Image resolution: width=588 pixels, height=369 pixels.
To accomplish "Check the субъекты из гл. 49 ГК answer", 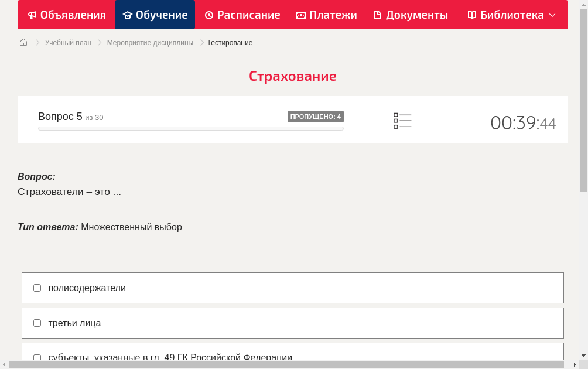I will point(37,357).
